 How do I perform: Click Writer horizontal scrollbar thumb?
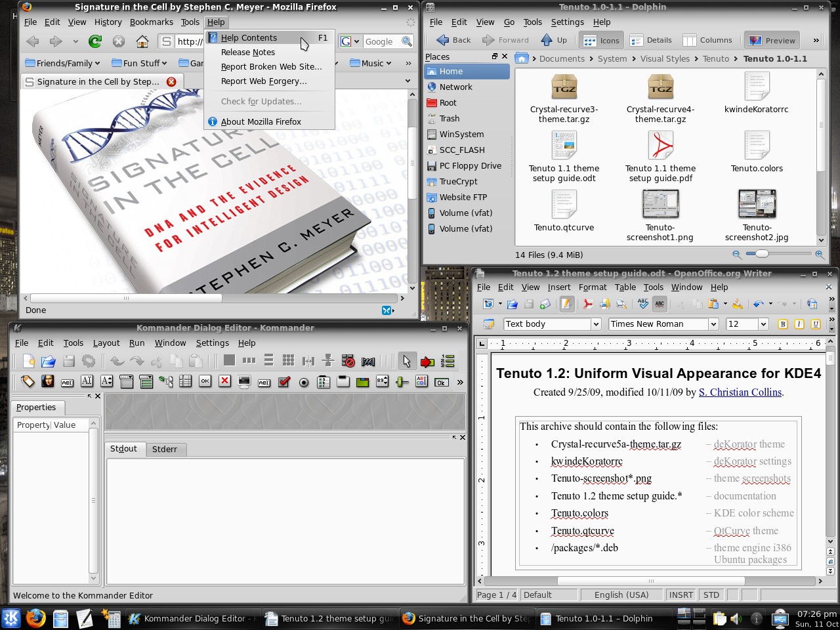[651, 581]
